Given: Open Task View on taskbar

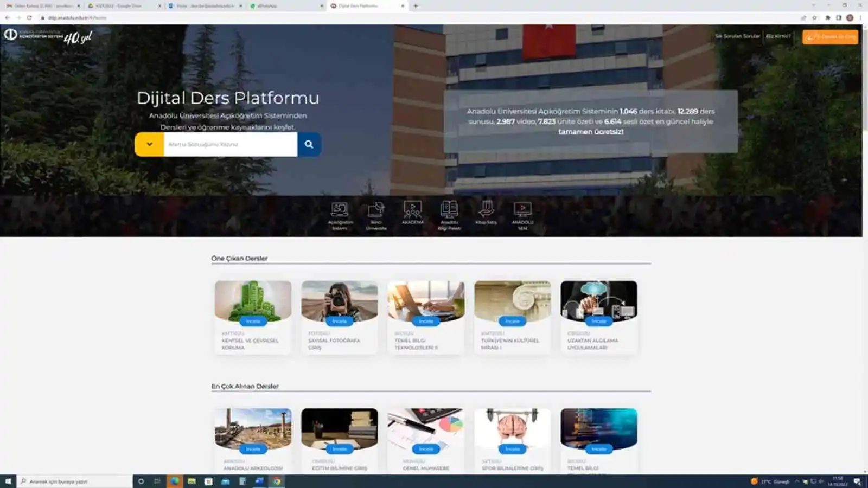Looking at the screenshot, I should (x=157, y=481).
